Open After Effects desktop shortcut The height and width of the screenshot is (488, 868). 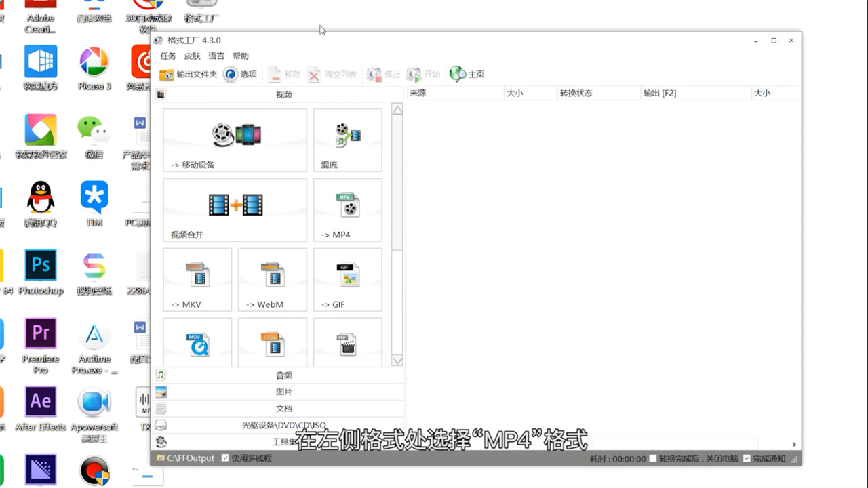point(41,409)
